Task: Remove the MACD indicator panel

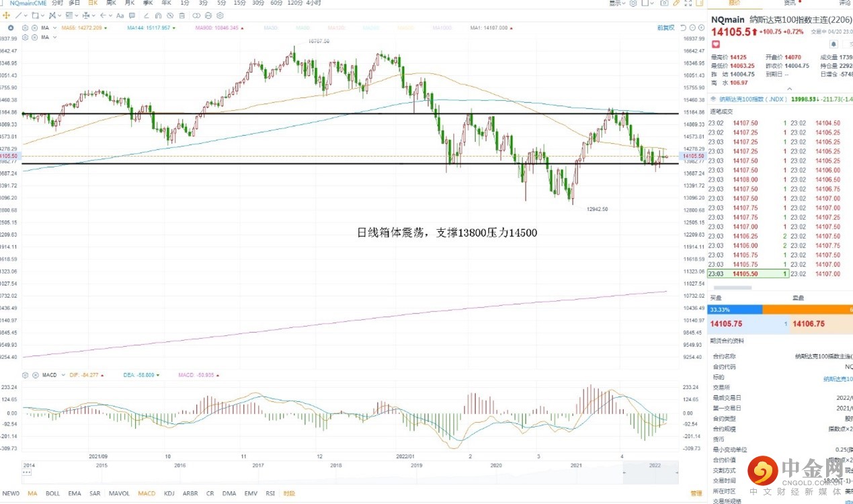Action: pos(34,375)
